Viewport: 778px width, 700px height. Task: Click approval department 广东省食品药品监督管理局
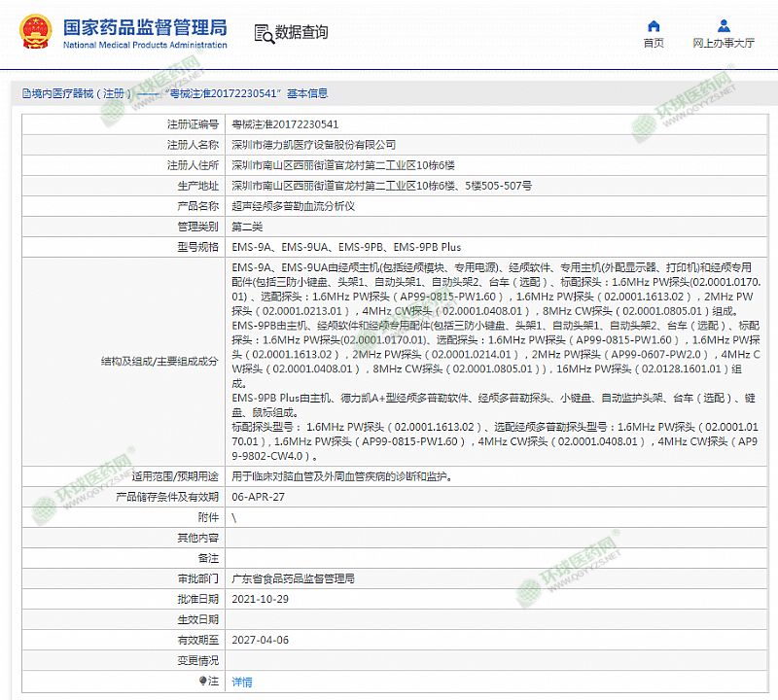click(293, 578)
